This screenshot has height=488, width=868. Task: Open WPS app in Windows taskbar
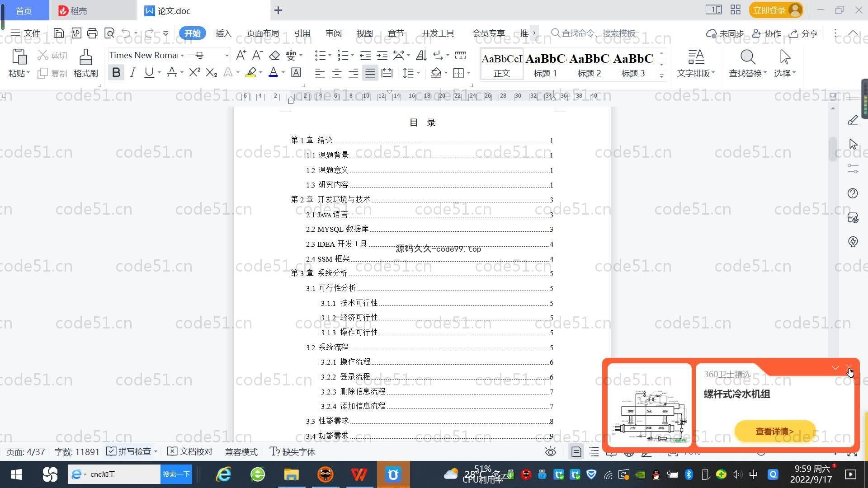coord(359,474)
